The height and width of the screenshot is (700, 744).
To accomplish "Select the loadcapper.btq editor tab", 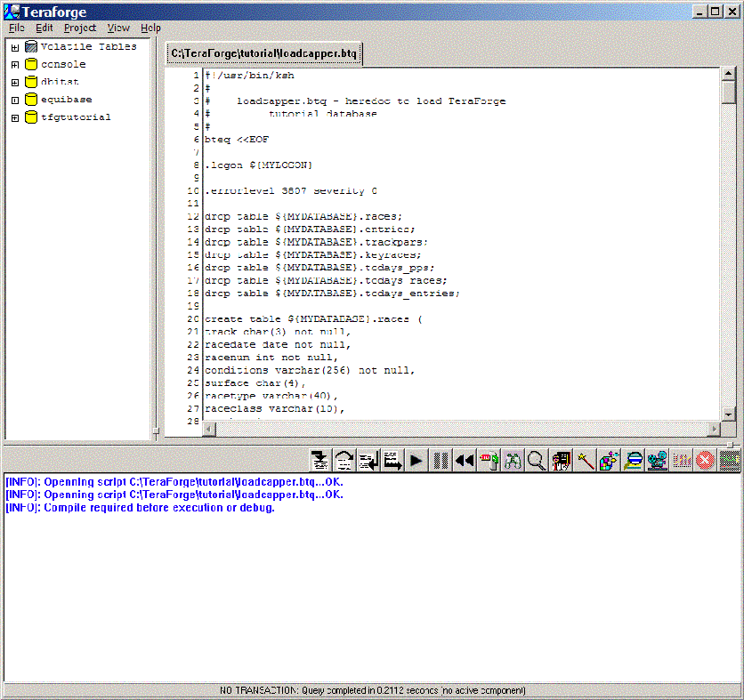I will 263,53.
